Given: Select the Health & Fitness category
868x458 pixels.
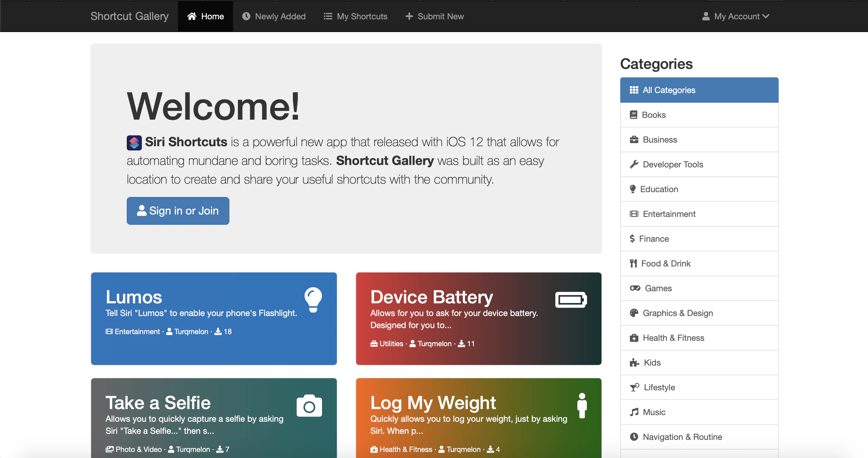Looking at the screenshot, I should (x=673, y=337).
